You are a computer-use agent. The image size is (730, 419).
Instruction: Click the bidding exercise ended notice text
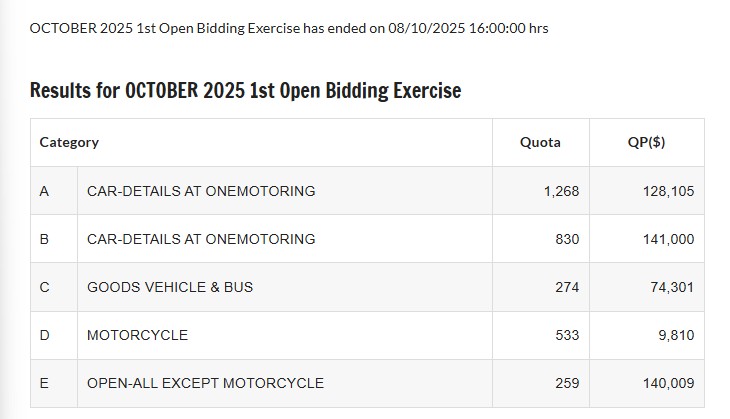pos(289,28)
